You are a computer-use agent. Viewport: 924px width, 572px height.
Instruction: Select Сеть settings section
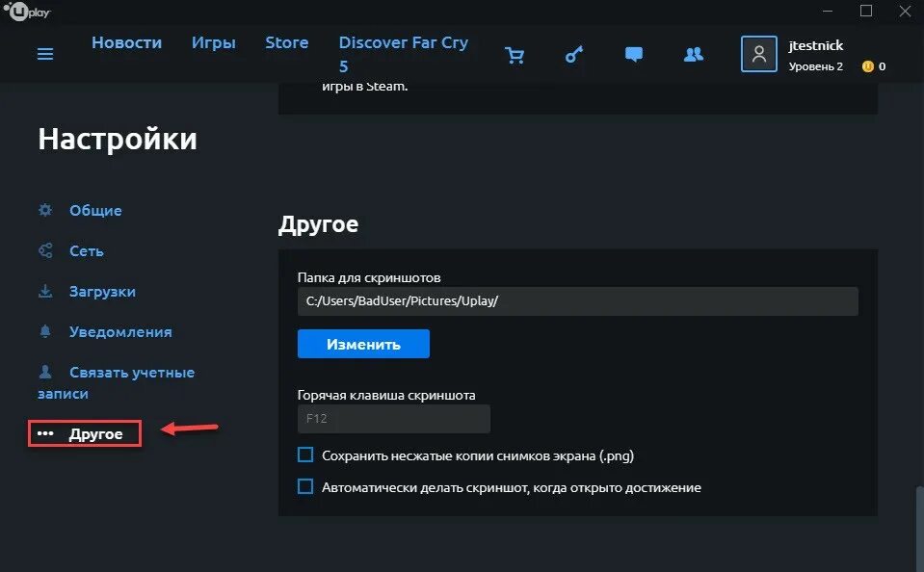point(87,251)
